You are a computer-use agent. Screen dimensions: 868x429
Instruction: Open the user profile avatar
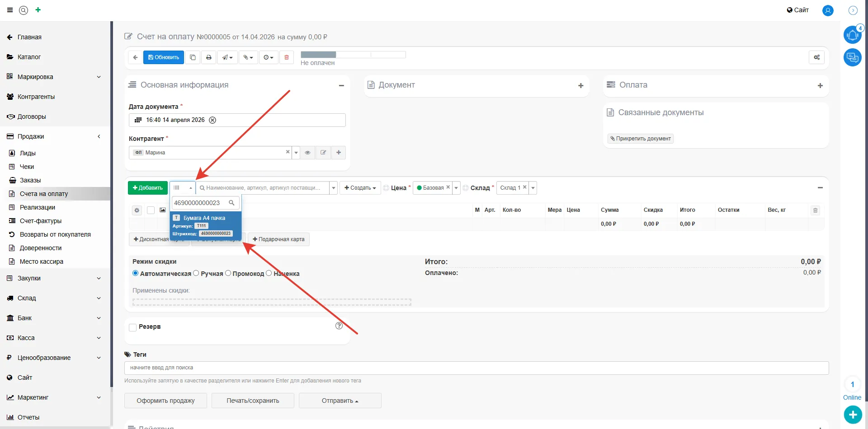click(828, 10)
